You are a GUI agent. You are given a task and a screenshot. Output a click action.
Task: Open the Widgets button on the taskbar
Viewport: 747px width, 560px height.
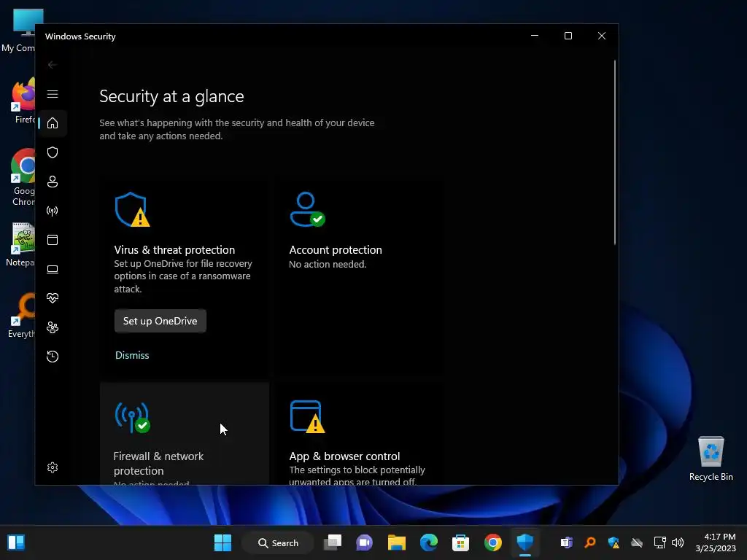pos(16,542)
